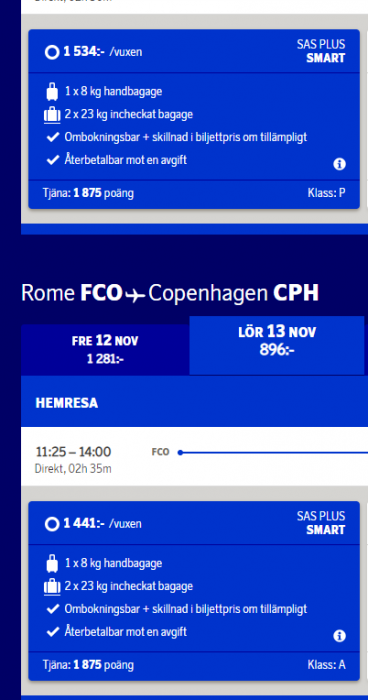Screen dimensions: 368x700
Task: Switch to the LÖR 13 NOV date tab
Action: [277, 345]
